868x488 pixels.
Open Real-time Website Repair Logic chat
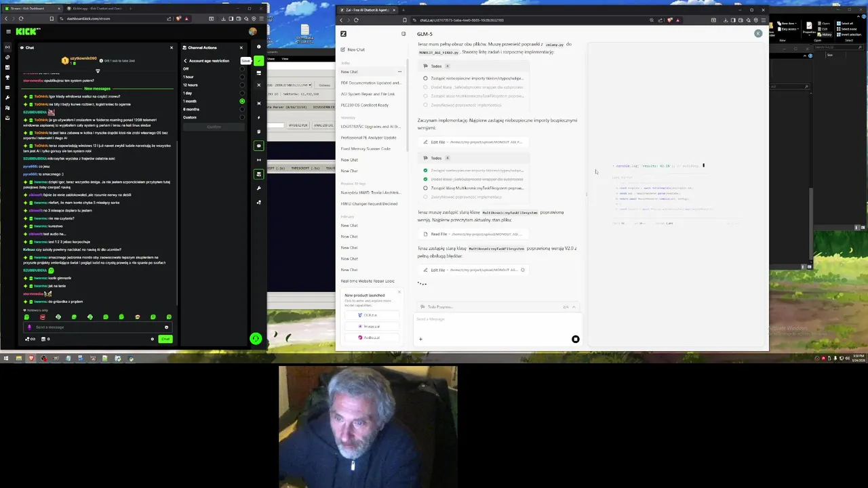pyautogui.click(x=368, y=281)
